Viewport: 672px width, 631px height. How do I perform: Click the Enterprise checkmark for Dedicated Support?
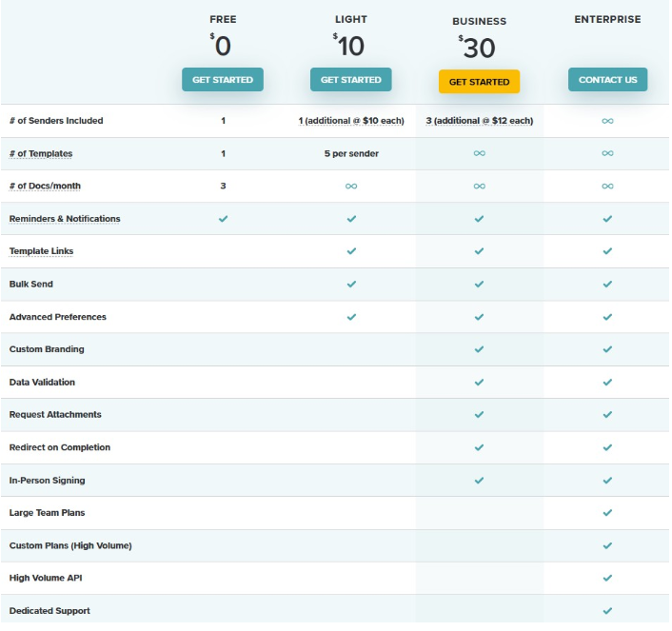(x=607, y=610)
